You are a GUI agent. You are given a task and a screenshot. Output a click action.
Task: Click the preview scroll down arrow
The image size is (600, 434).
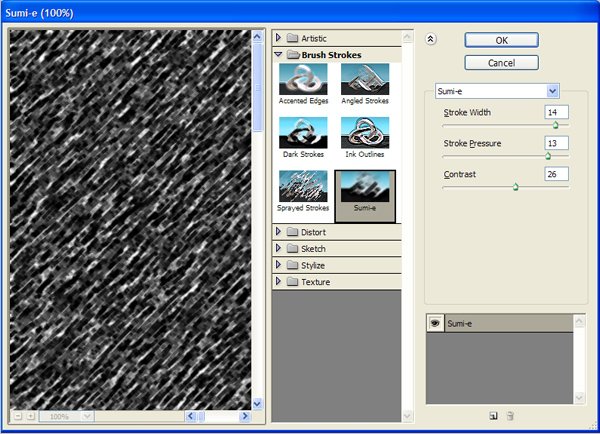pos(258,403)
